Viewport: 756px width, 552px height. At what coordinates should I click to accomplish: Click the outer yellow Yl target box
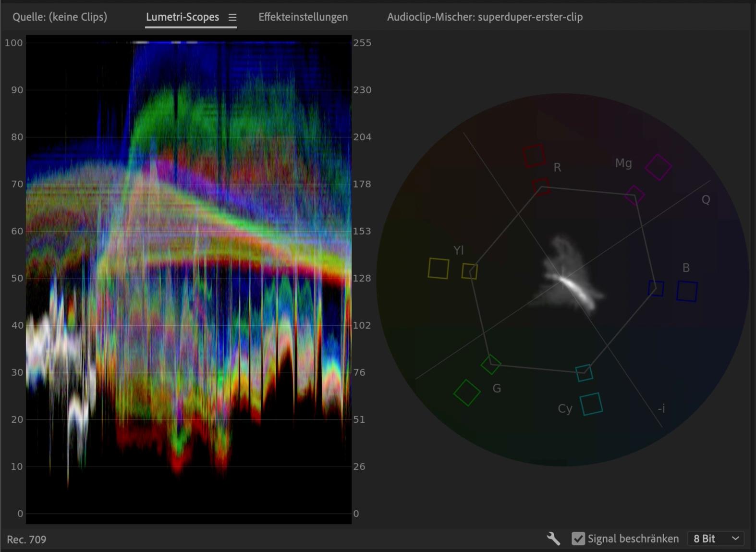point(438,268)
